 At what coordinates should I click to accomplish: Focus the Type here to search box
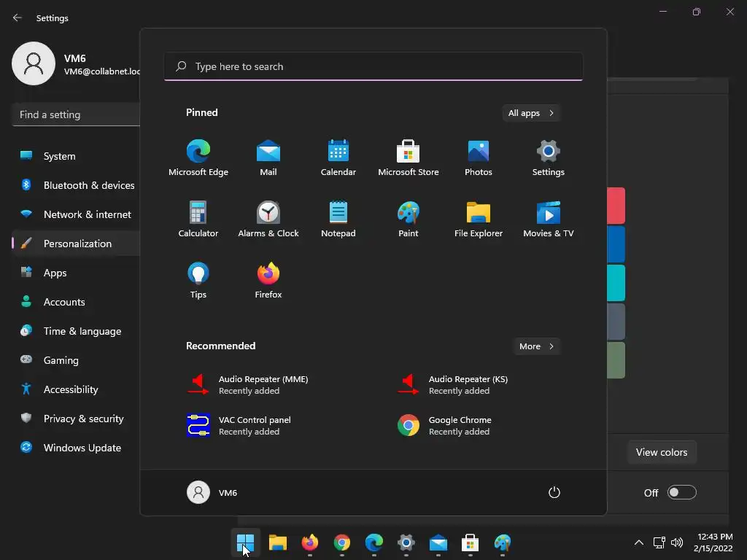coord(373,66)
